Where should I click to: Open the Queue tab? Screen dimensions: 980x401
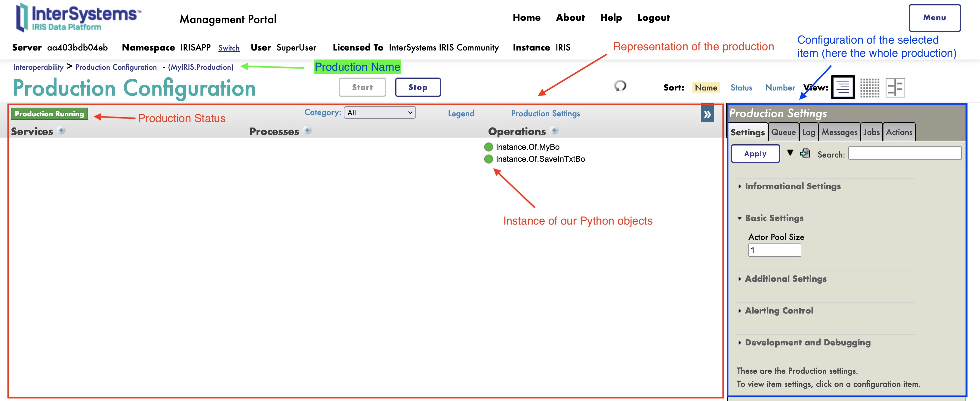783,132
